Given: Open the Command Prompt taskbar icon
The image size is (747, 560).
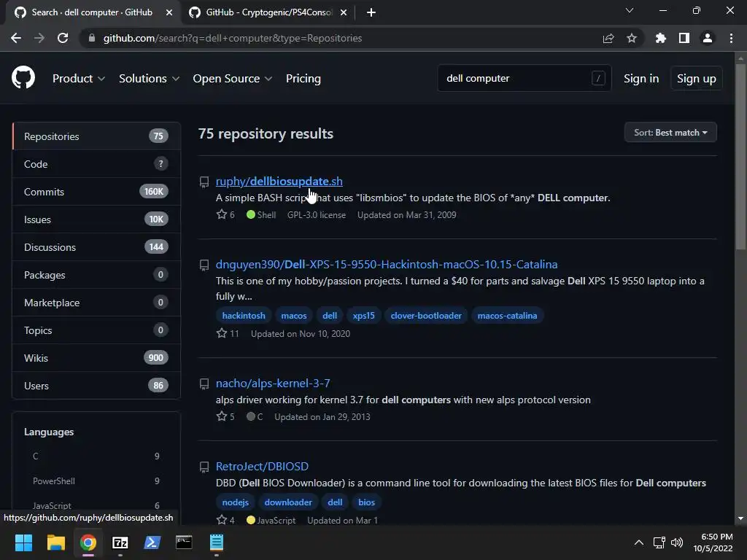Looking at the screenshot, I should pos(184,542).
